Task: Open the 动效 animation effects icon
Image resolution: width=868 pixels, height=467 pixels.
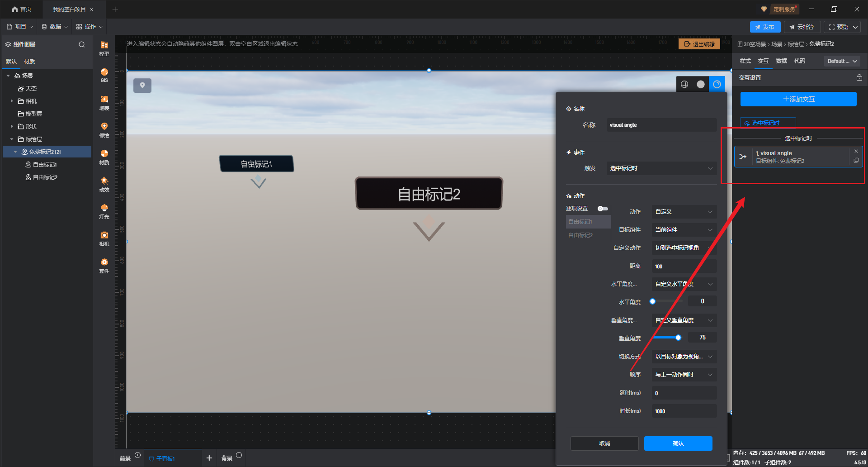Action: click(104, 184)
